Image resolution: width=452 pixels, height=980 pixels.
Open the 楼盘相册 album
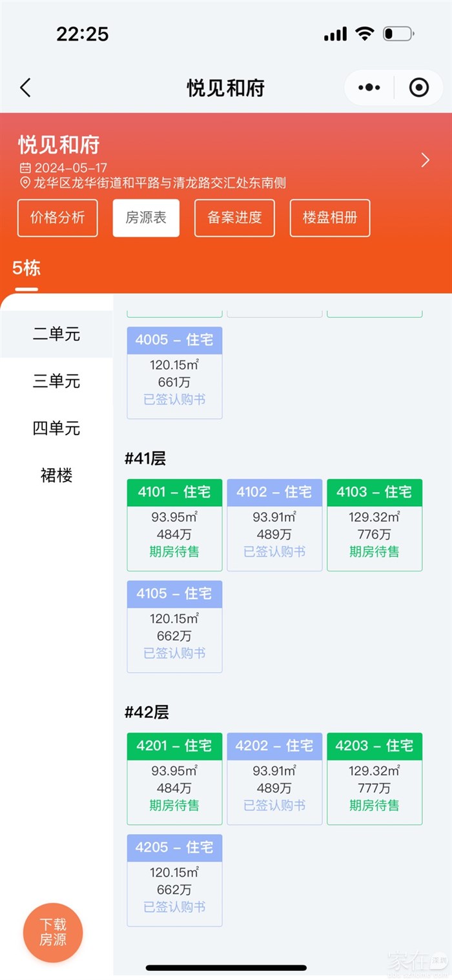330,218
